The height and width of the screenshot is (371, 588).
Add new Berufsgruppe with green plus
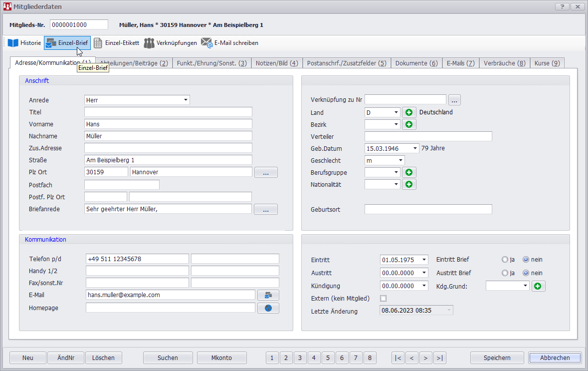click(x=409, y=172)
